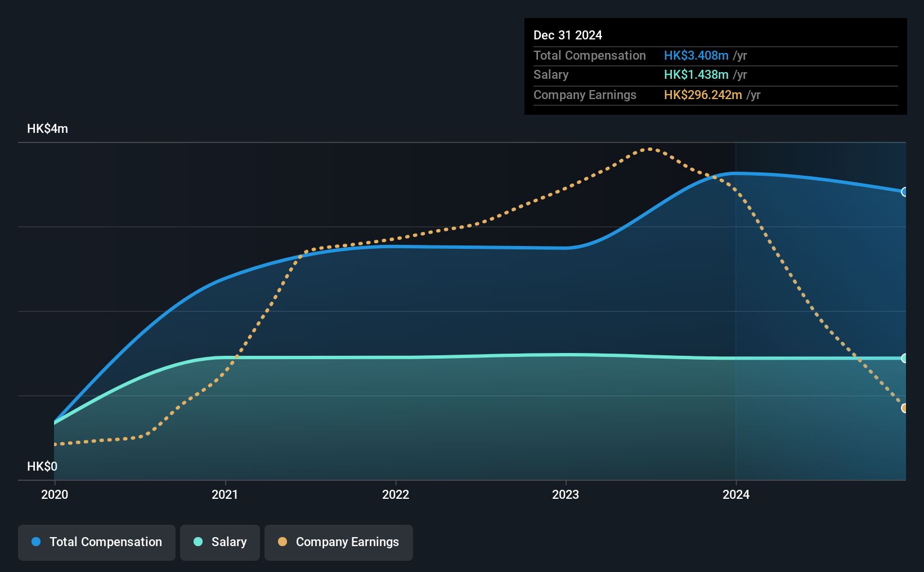The width and height of the screenshot is (924, 572).
Task: Click the HK$1.438m salary value
Action: tap(696, 75)
